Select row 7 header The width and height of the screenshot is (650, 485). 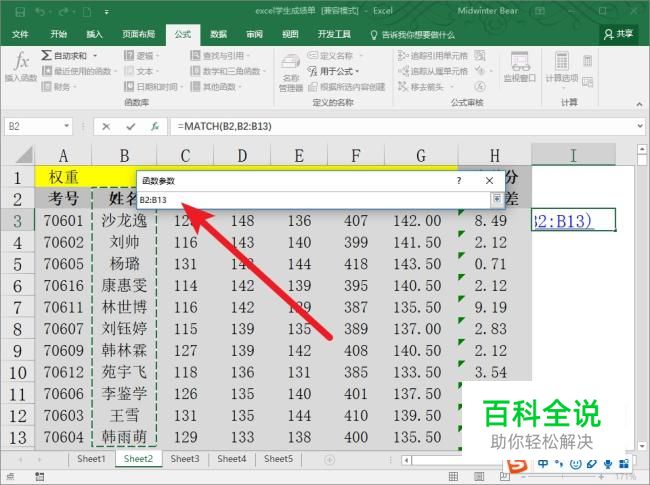[17, 308]
